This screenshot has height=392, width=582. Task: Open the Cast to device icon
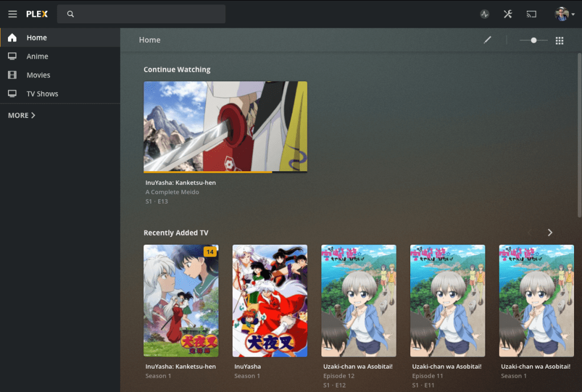(x=531, y=14)
